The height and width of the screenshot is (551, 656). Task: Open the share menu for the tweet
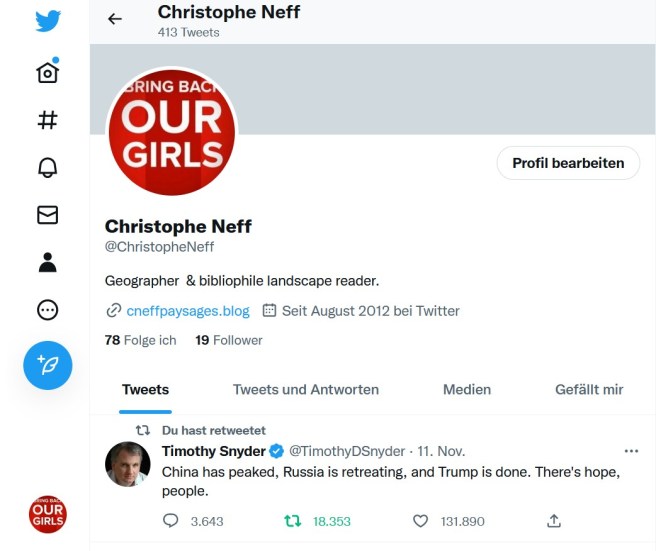point(554,521)
